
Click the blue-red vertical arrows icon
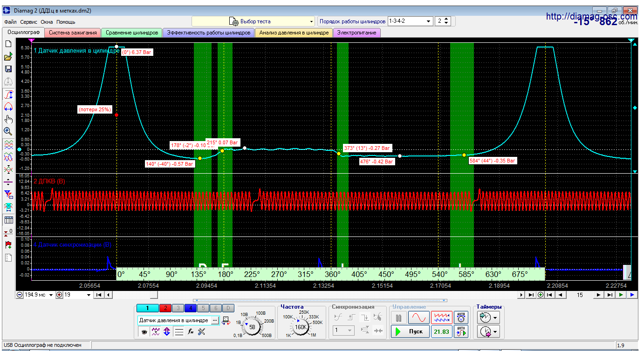pos(167,331)
